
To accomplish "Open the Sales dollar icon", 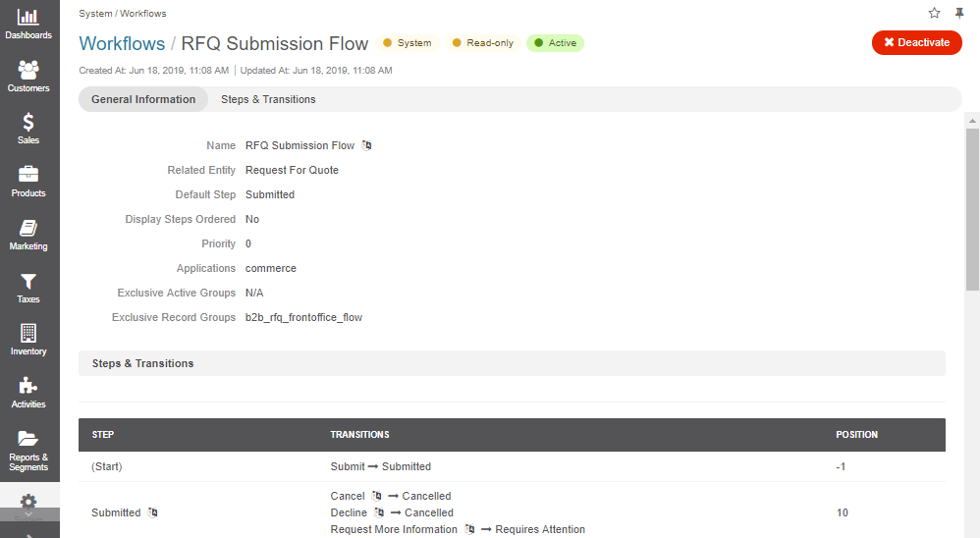I will click(x=28, y=122).
